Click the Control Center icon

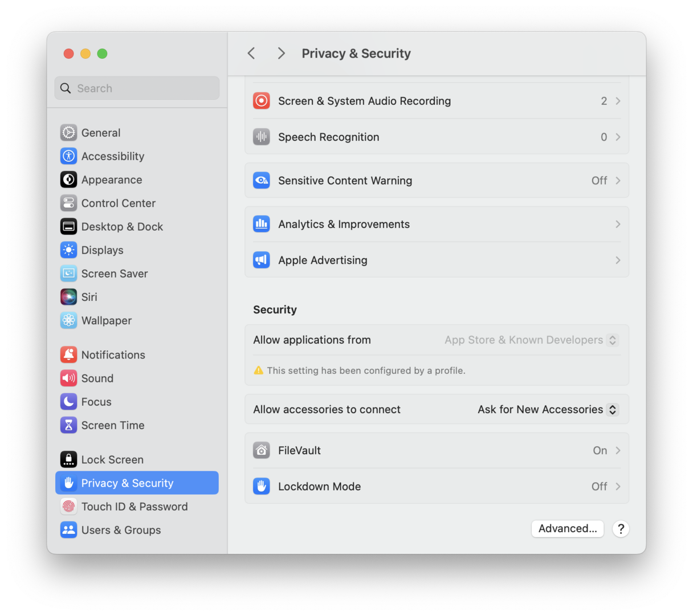[x=68, y=203]
